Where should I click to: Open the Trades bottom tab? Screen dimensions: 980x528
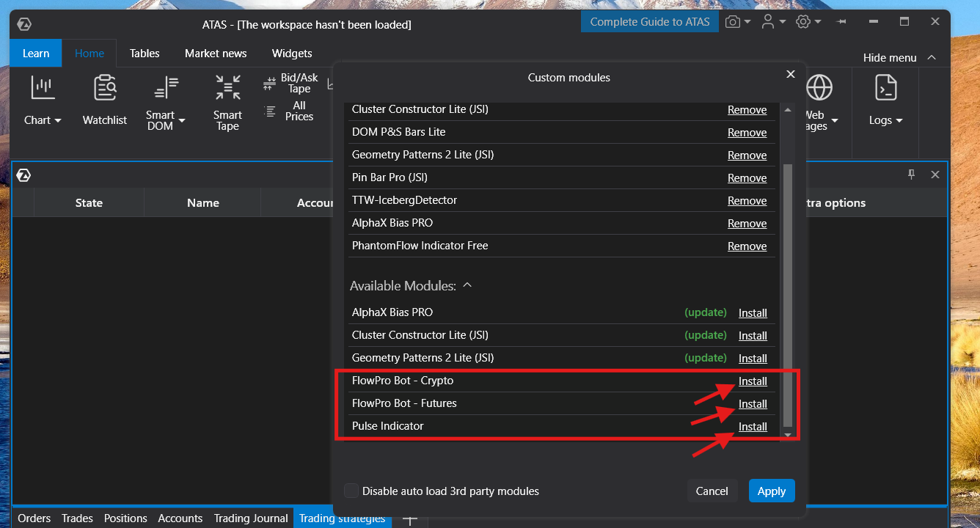point(77,518)
